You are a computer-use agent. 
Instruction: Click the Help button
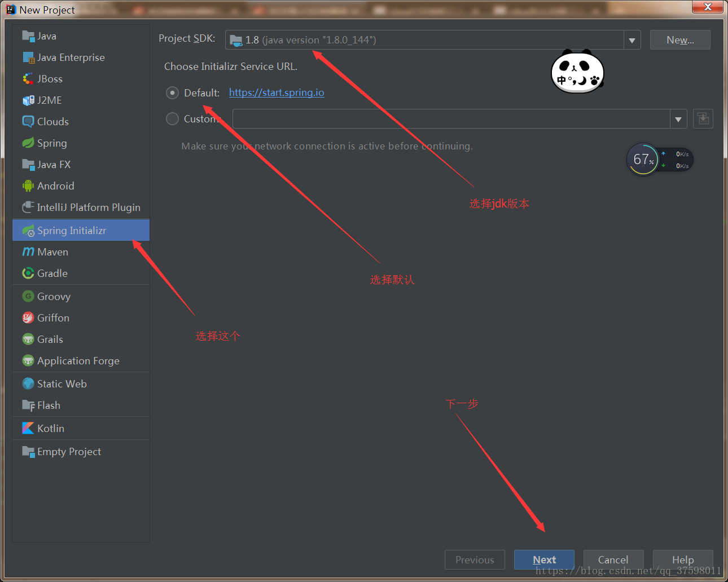pyautogui.click(x=683, y=559)
